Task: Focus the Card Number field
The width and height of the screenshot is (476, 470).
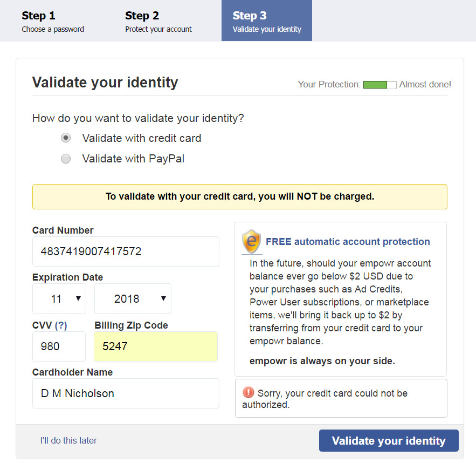Action: (126, 251)
